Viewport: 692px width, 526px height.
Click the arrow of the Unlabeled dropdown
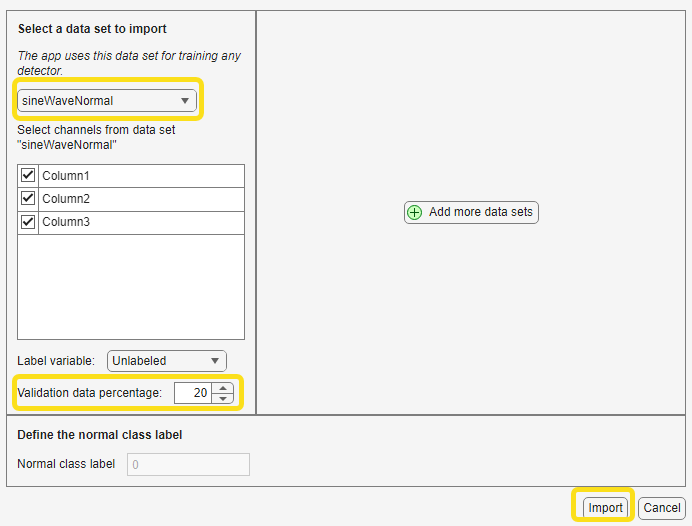215,360
